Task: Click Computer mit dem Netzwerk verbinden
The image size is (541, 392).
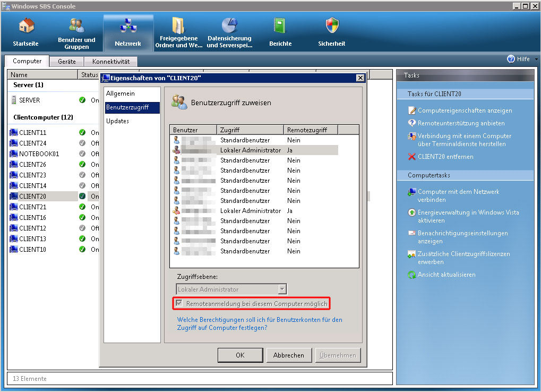Action: [458, 195]
